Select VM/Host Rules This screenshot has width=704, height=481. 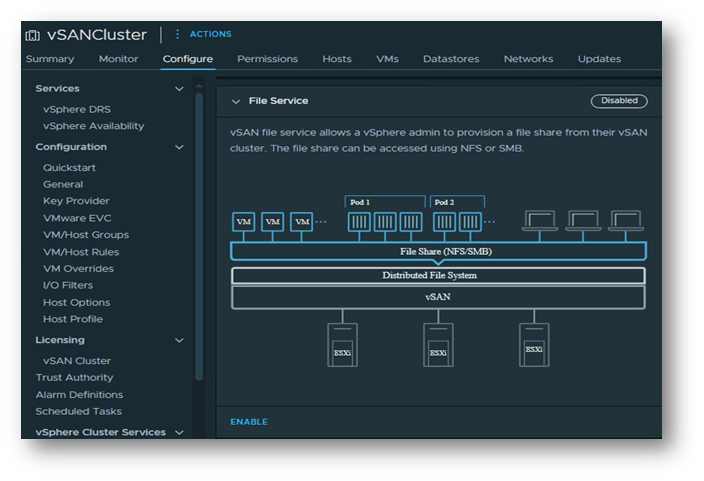tap(81, 252)
